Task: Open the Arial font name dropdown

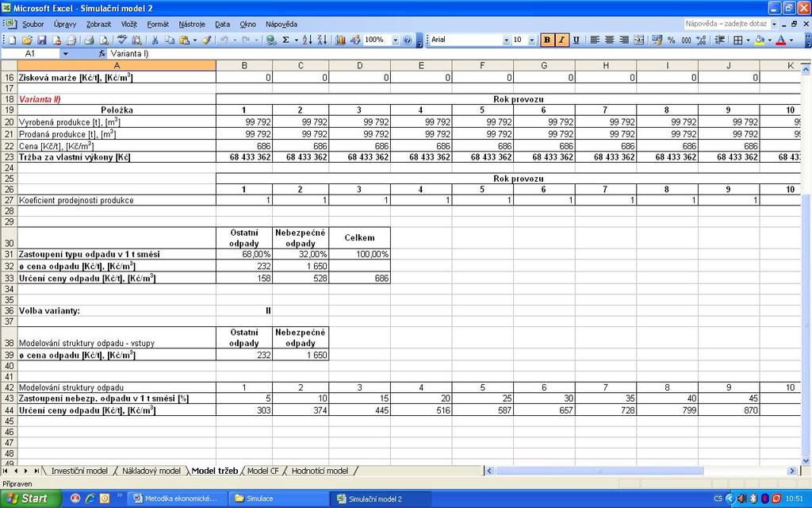Action: point(506,40)
